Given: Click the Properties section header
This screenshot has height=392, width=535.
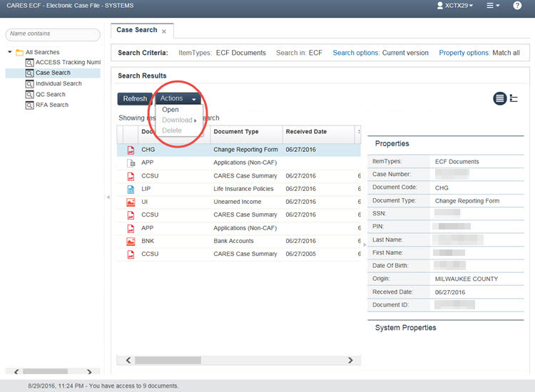Looking at the screenshot, I should click(x=392, y=144).
